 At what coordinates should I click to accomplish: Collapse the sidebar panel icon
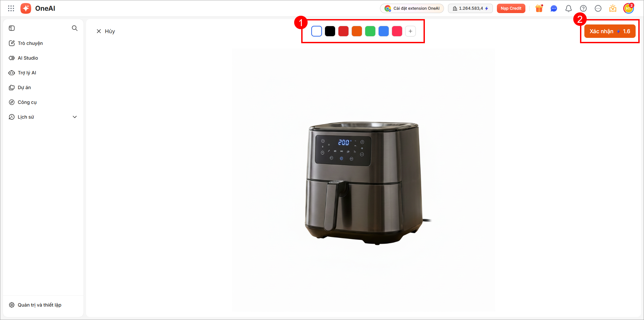tap(12, 28)
